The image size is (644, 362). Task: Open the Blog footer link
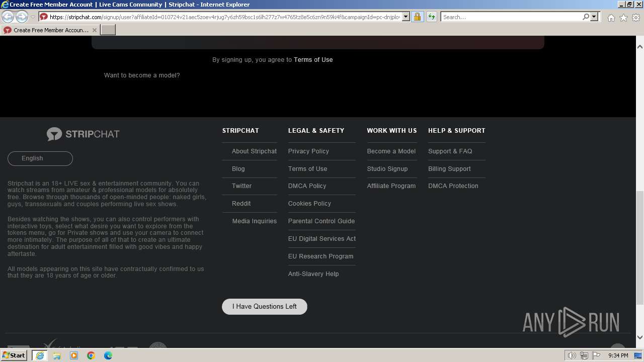pos(238,169)
